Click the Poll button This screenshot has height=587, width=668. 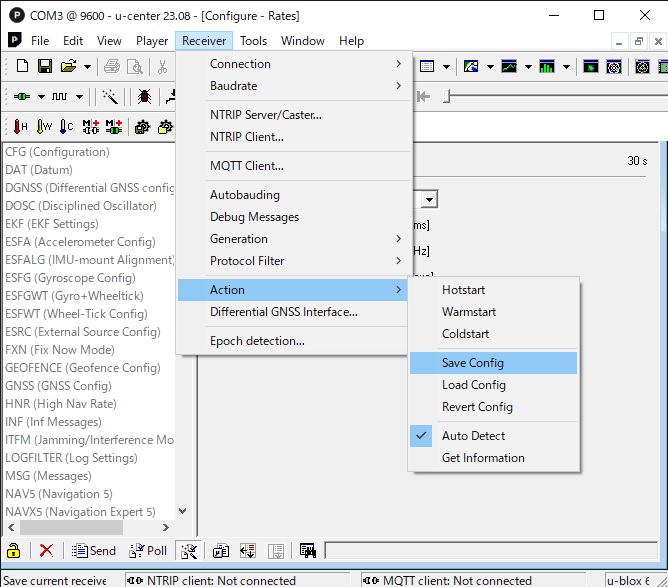(x=147, y=551)
